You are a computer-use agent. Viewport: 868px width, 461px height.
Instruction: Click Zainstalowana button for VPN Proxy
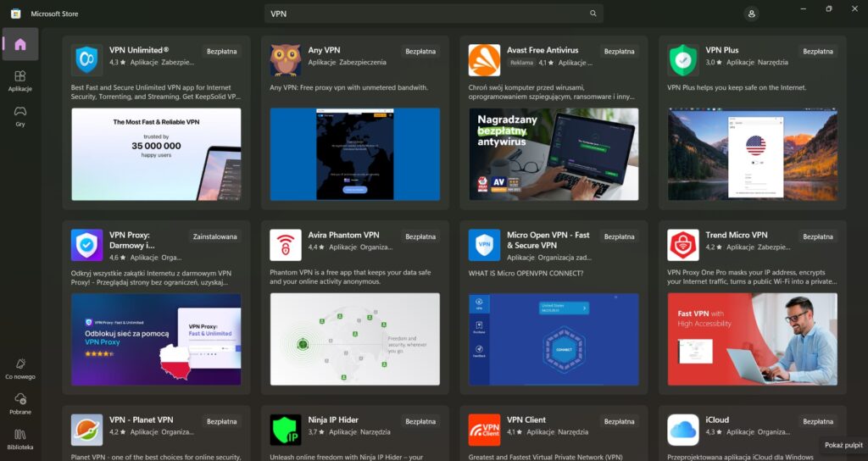tap(214, 236)
